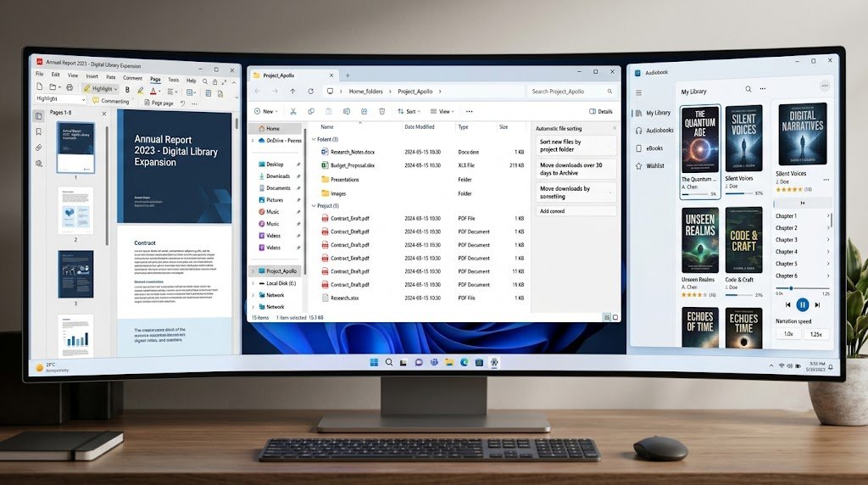Toggle bold with the B icon
Image resolution: width=868 pixels, height=485 pixels.
(127, 89)
